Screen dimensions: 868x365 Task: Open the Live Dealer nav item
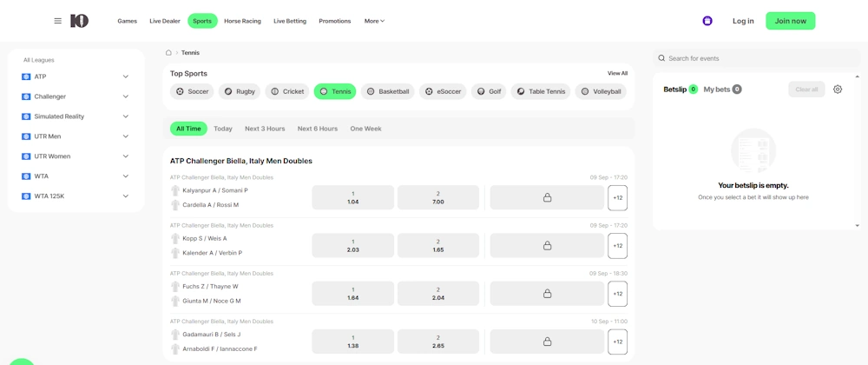(165, 21)
